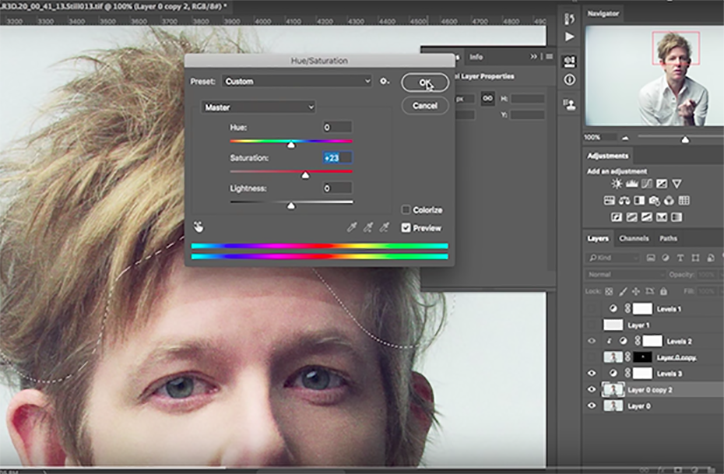Image resolution: width=724 pixels, height=474 pixels.
Task: Lock layer position
Action: 636,291
